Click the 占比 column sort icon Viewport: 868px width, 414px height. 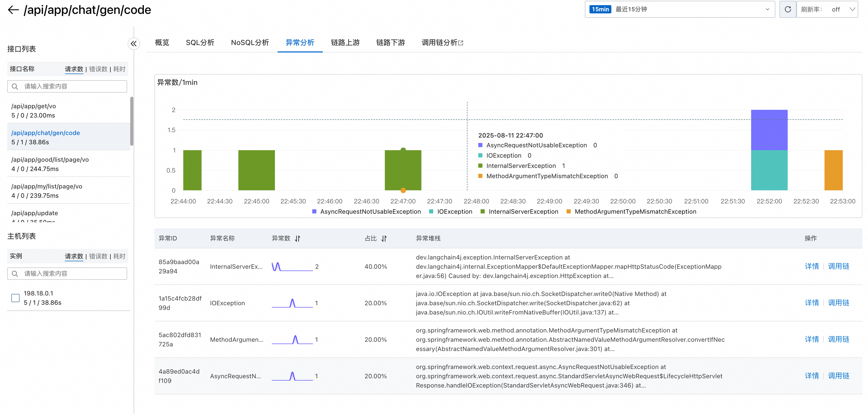tap(384, 239)
